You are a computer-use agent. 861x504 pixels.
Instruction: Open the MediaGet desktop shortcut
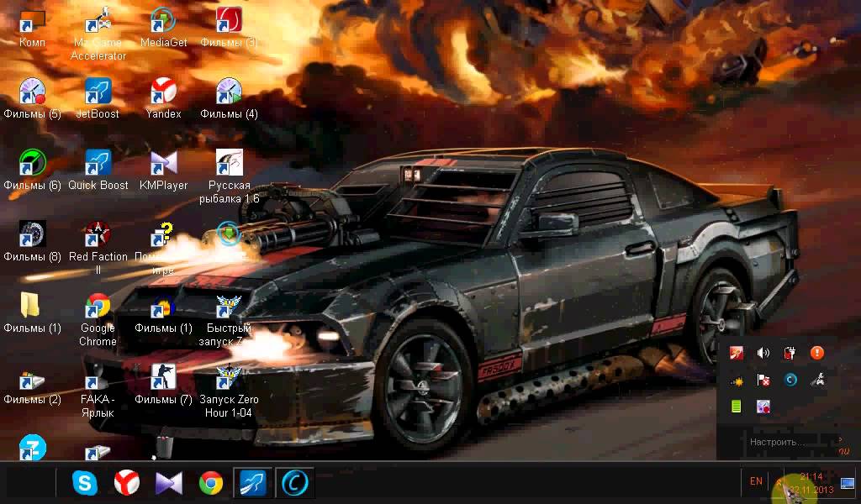click(x=163, y=28)
